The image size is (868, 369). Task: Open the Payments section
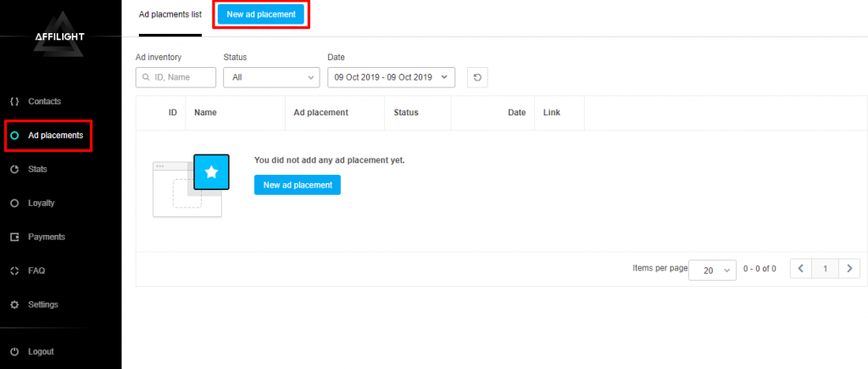point(47,237)
